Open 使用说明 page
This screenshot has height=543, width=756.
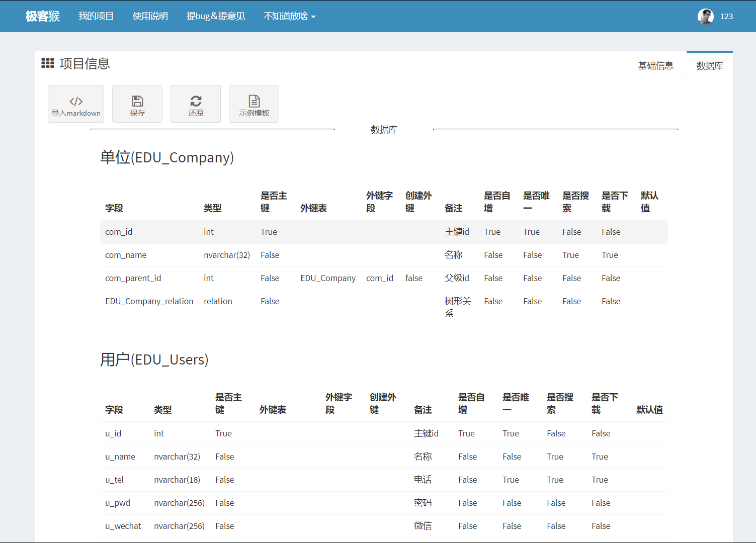[150, 16]
